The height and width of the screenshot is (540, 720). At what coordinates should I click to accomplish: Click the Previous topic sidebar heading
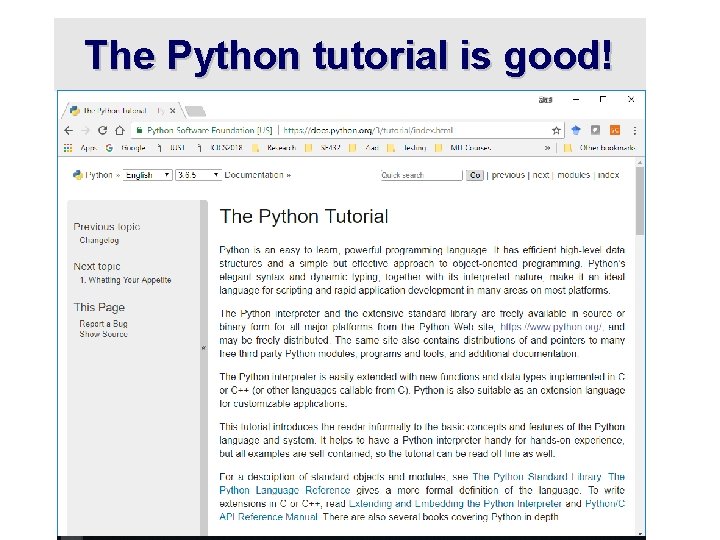(x=107, y=226)
